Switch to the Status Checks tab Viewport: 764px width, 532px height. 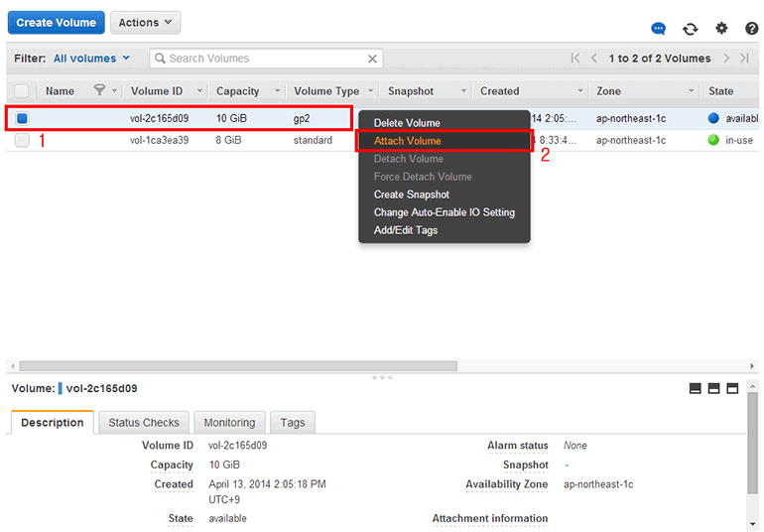tap(144, 422)
